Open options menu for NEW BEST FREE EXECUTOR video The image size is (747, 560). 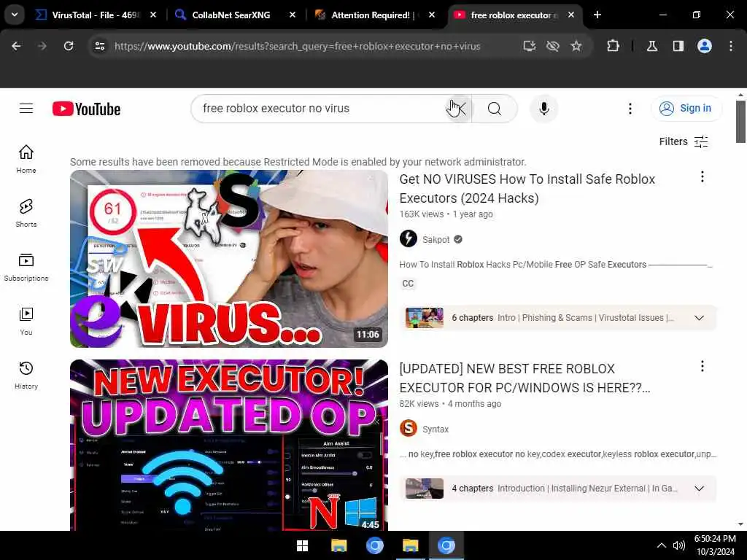tap(703, 366)
